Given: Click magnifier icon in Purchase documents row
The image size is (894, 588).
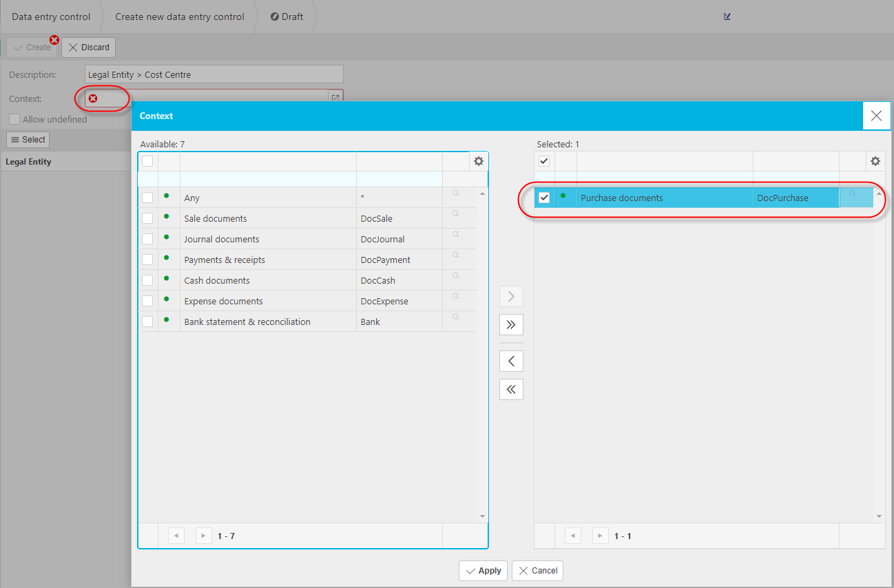Looking at the screenshot, I should [x=852, y=193].
